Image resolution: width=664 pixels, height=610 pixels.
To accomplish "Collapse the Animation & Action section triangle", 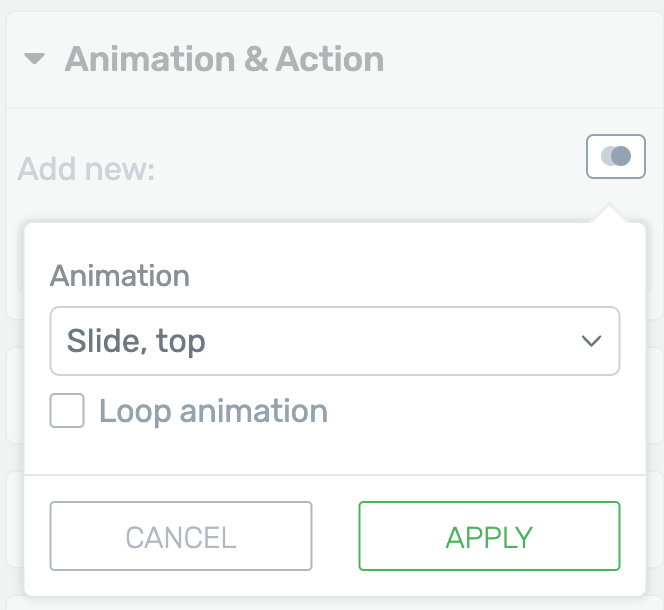I will coord(35,59).
